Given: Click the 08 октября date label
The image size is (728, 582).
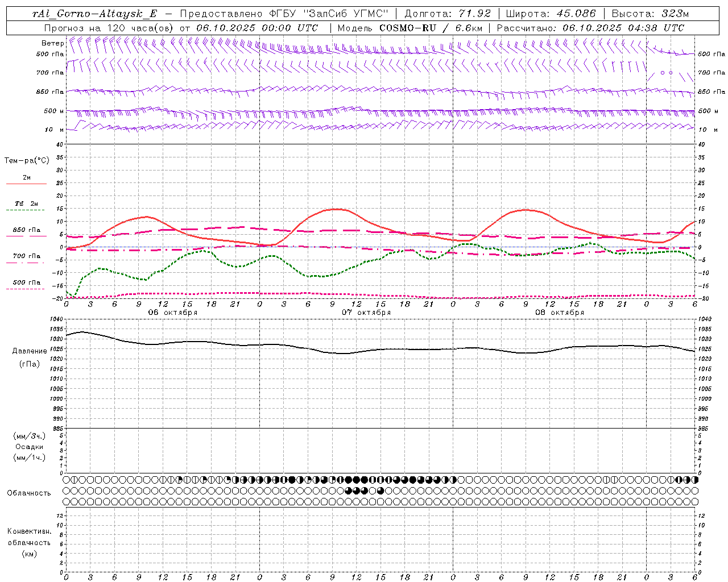Looking at the screenshot, I should [560, 313].
